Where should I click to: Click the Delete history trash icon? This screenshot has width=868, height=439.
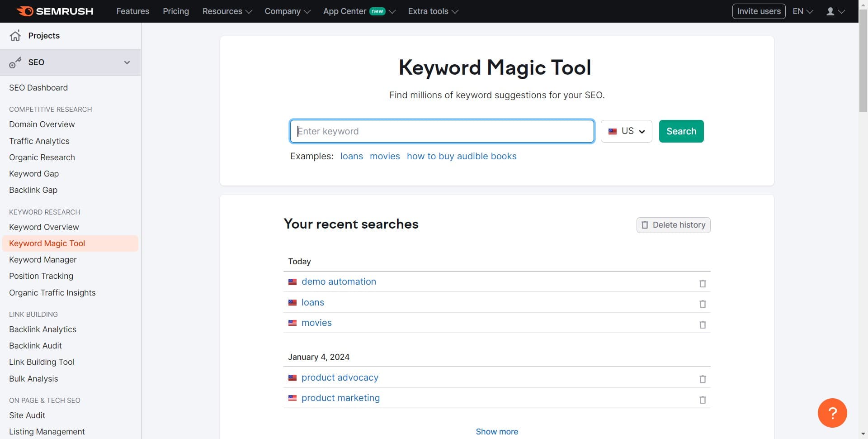point(645,225)
